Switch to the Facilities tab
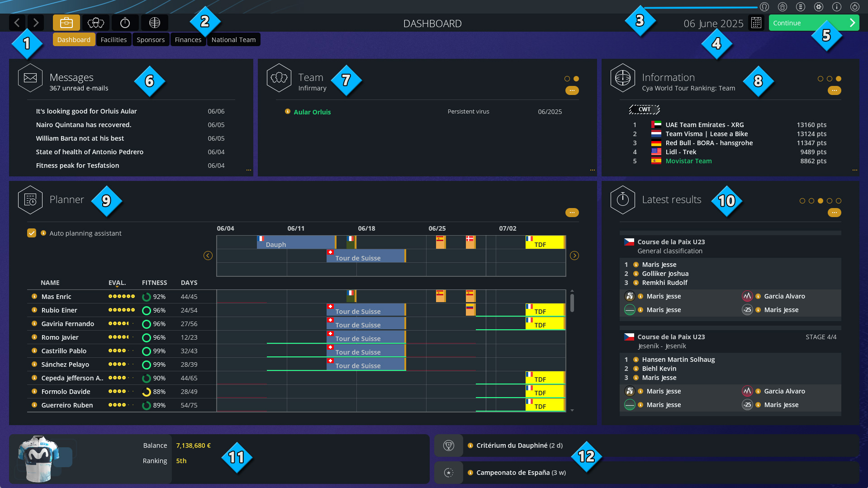The height and width of the screenshot is (488, 868). coord(114,39)
